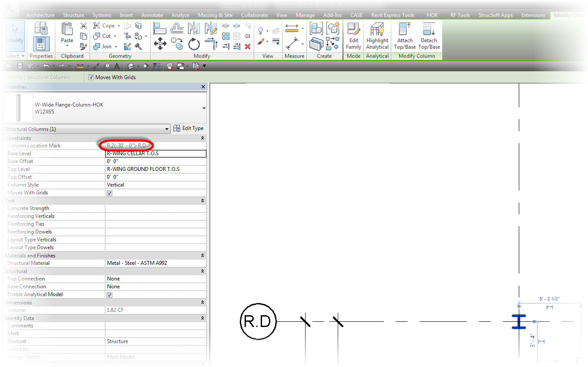Select the Align tool in Modify panel
This screenshot has width=588, height=367.
160,28
